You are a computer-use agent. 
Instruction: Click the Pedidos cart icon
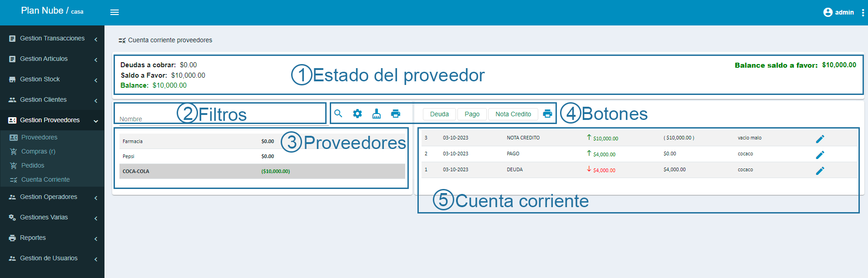[x=14, y=165]
